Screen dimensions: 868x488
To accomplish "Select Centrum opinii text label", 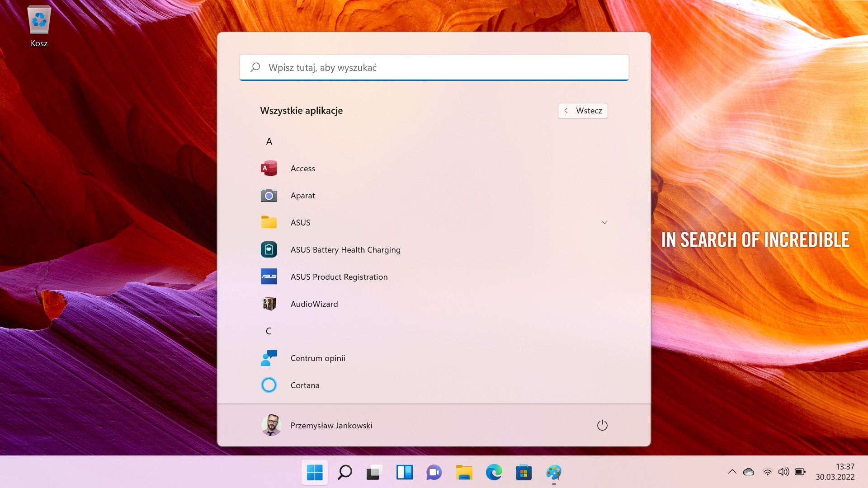I will tap(318, 358).
